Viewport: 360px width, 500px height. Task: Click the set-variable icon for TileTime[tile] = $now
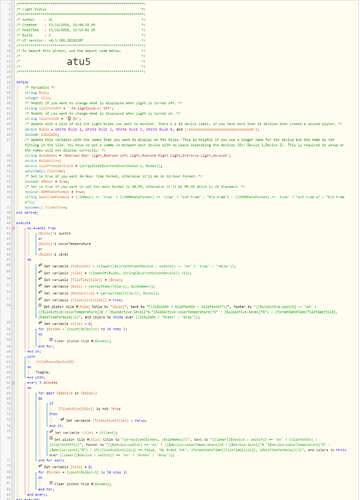tap(40, 279)
